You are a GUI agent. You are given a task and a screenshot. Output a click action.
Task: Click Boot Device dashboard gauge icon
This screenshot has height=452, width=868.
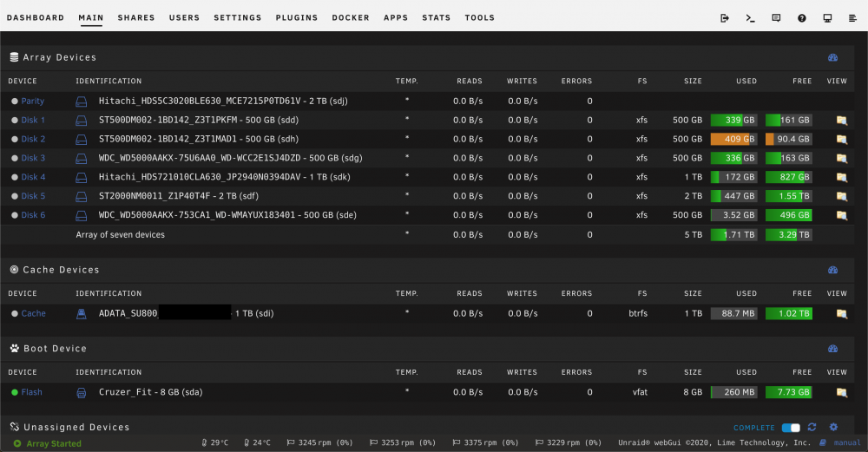[x=832, y=349]
